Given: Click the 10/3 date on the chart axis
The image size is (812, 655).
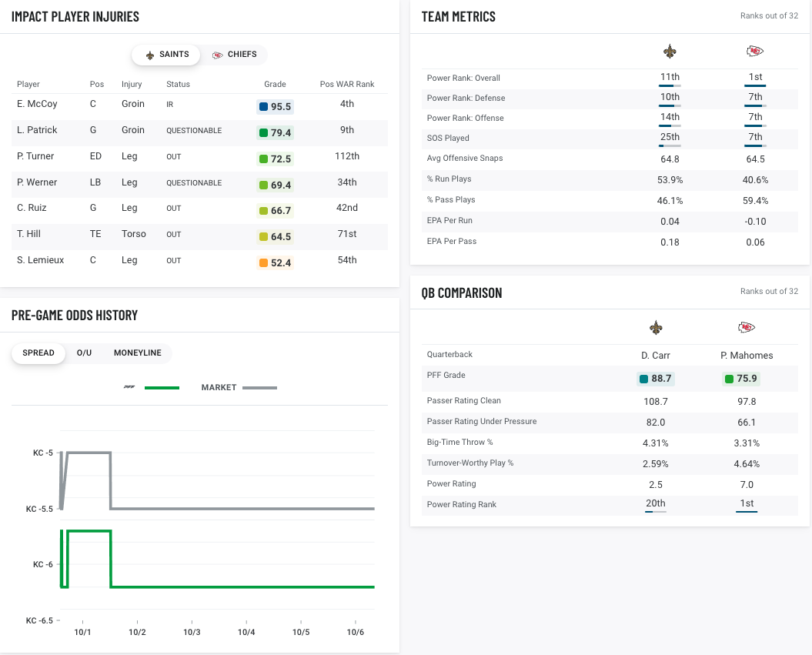Looking at the screenshot, I should [192, 633].
